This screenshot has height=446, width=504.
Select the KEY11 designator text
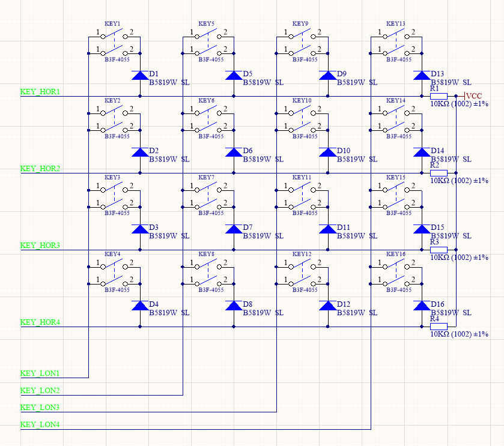point(302,177)
